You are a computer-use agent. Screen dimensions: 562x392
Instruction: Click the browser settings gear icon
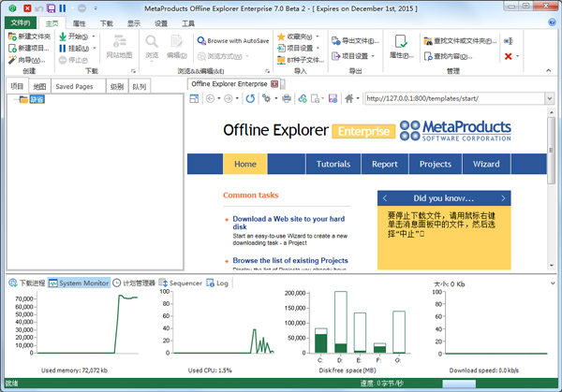[x=266, y=98]
